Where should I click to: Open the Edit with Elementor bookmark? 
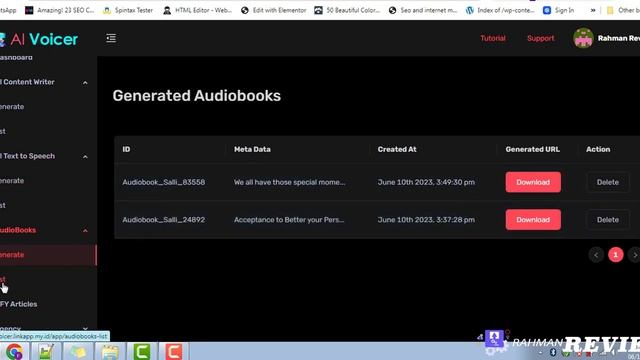pyautogui.click(x=273, y=10)
